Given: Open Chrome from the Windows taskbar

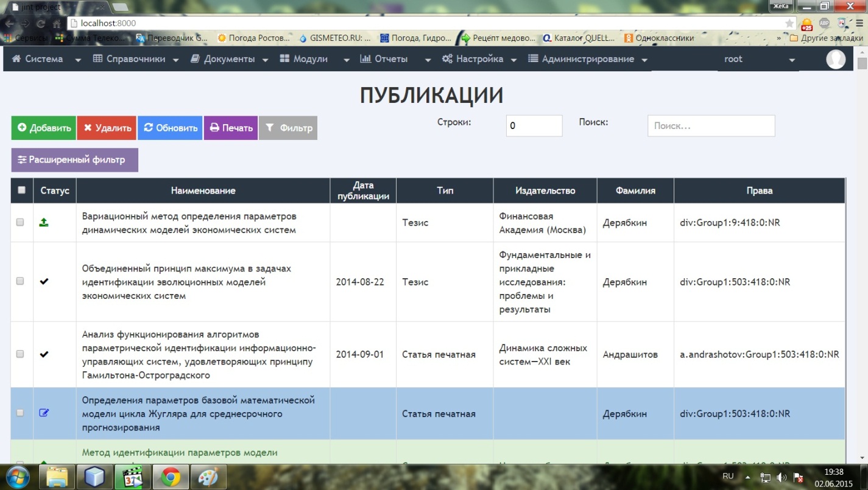Looking at the screenshot, I should coord(171,477).
